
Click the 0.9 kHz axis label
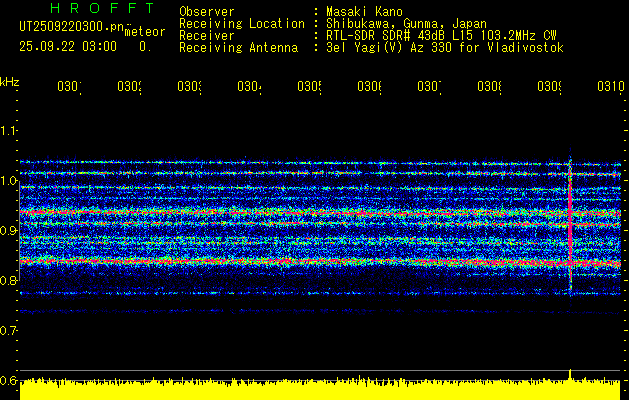(x=8, y=230)
